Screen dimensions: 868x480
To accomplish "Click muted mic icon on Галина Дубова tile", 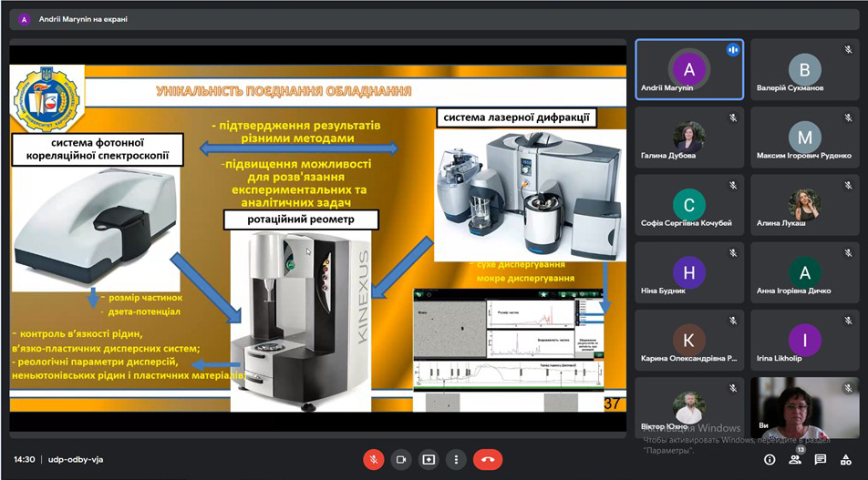I will point(732,117).
